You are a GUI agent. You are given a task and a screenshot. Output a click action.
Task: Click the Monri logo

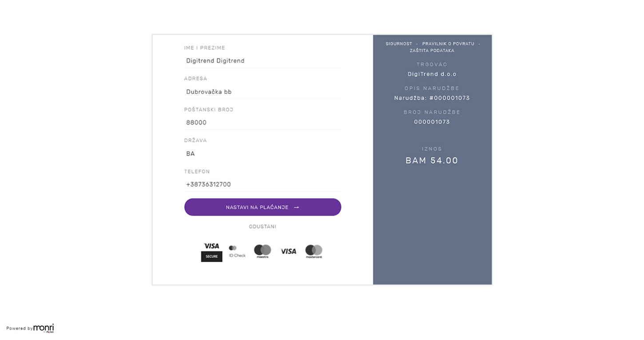click(44, 328)
